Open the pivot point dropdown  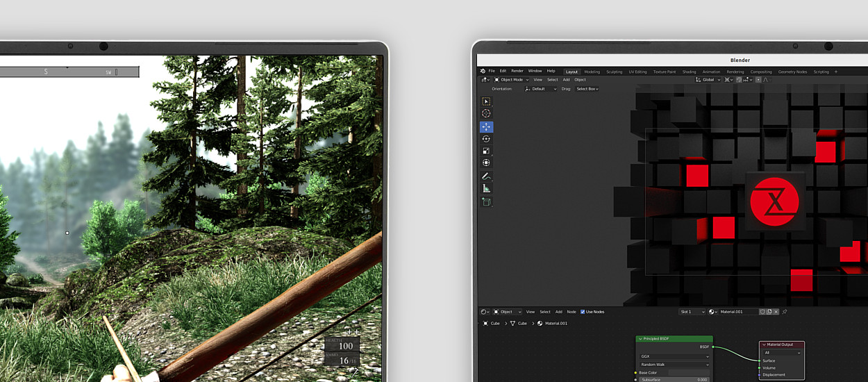point(728,80)
